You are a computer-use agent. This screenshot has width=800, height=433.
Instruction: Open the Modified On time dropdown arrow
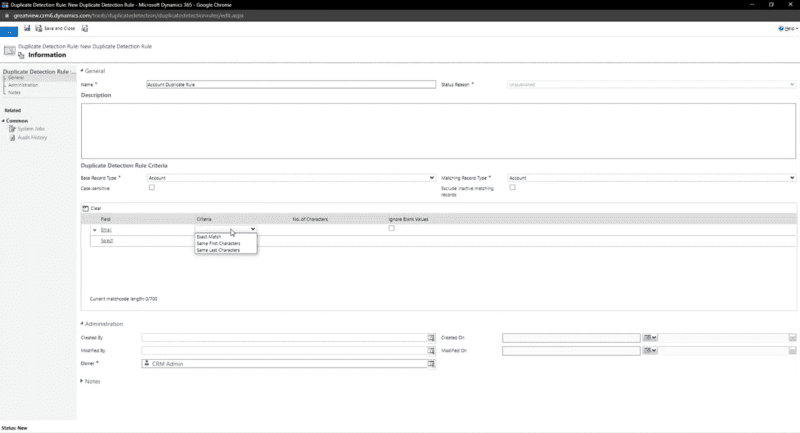tap(792, 351)
